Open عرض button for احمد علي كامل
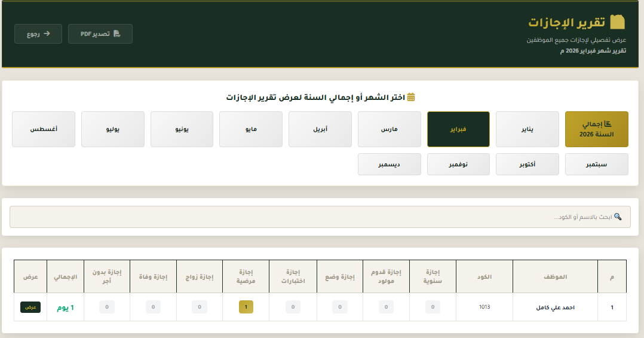The height and width of the screenshot is (338, 644). click(30, 307)
